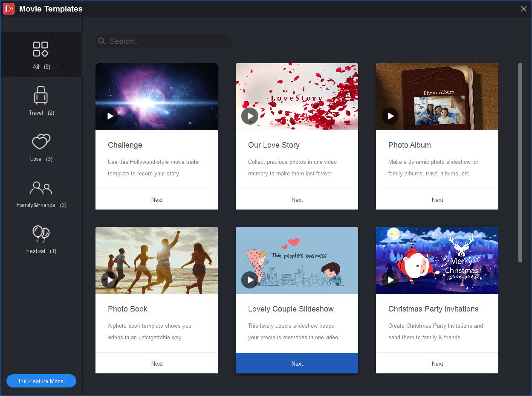
Task: Play the Photo Book template preview
Action: (x=110, y=280)
